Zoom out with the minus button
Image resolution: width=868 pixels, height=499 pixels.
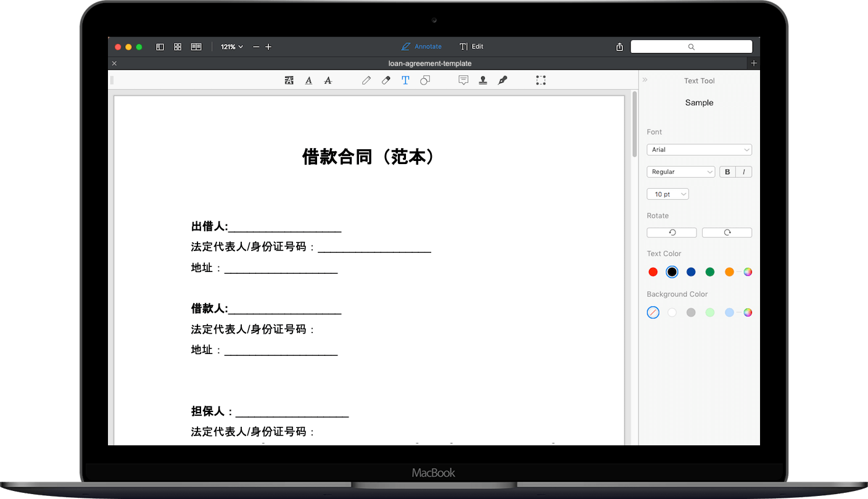tap(257, 47)
